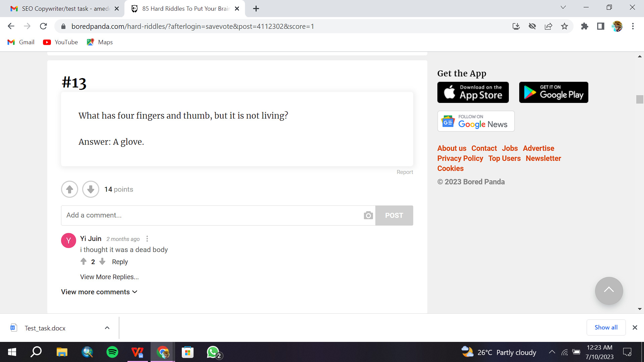Viewport: 644px width, 362px height.
Task: Click the POST comment button
Action: click(x=394, y=216)
